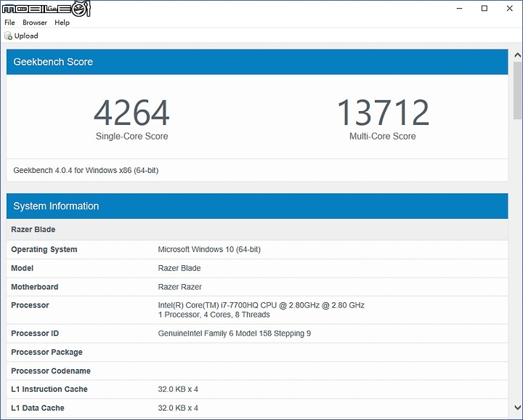Click the Model row label
Viewport: 523px width, 420px height.
22,268
